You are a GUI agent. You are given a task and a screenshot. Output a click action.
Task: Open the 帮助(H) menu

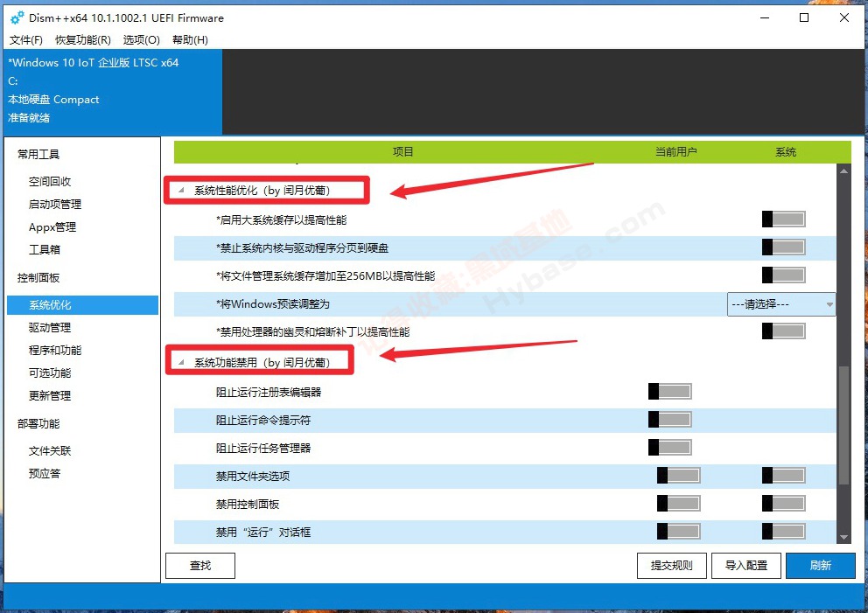pos(190,40)
